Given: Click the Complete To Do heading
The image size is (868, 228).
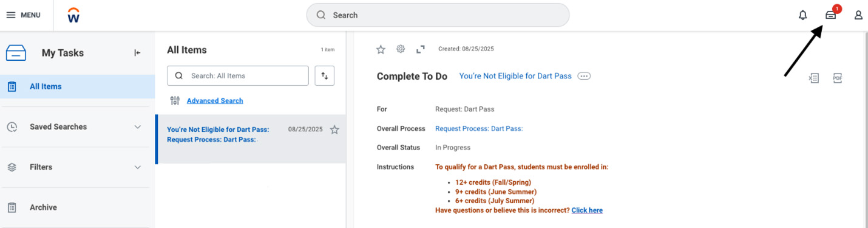Looking at the screenshot, I should tap(412, 76).
